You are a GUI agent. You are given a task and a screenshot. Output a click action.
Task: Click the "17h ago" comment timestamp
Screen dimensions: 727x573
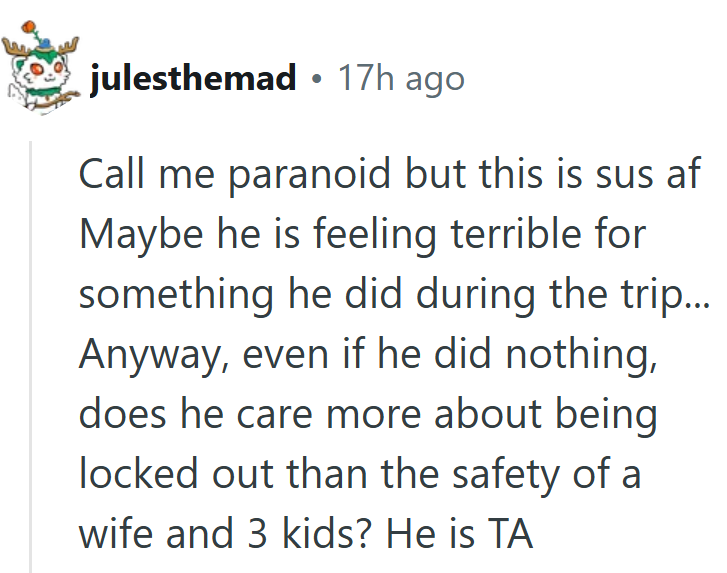(x=400, y=77)
